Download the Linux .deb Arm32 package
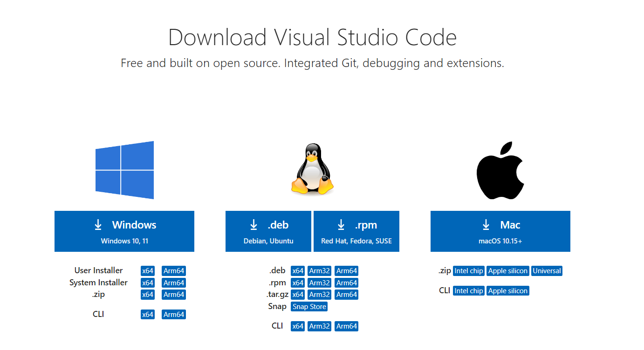The width and height of the screenshot is (644, 350). pyautogui.click(x=320, y=271)
